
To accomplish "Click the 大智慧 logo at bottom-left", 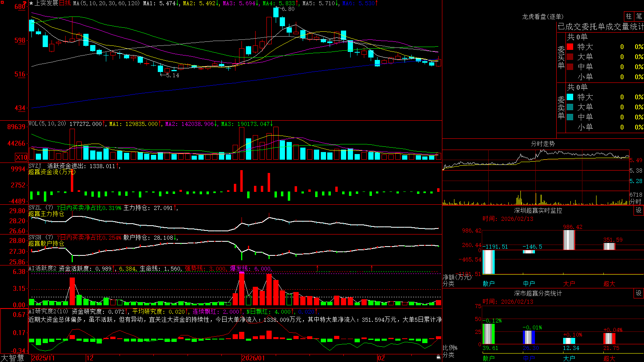I will pos(12,358).
